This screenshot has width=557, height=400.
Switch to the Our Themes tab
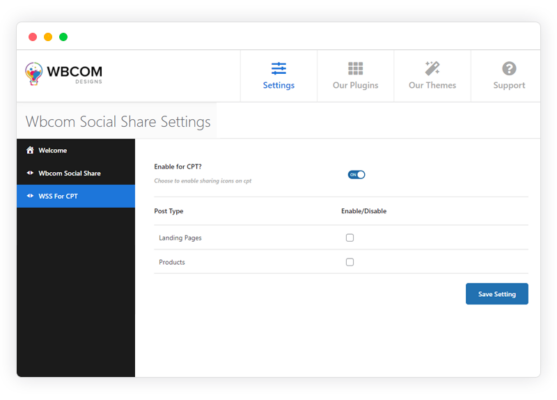(x=432, y=76)
